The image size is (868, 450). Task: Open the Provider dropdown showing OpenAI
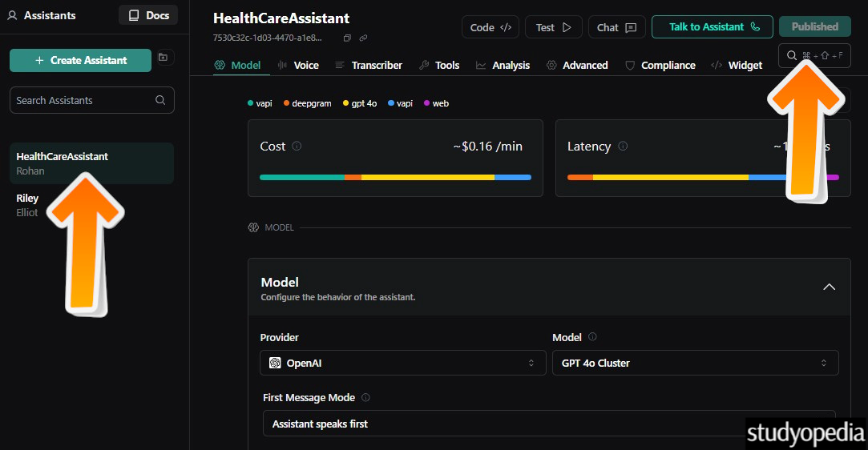[402, 363]
